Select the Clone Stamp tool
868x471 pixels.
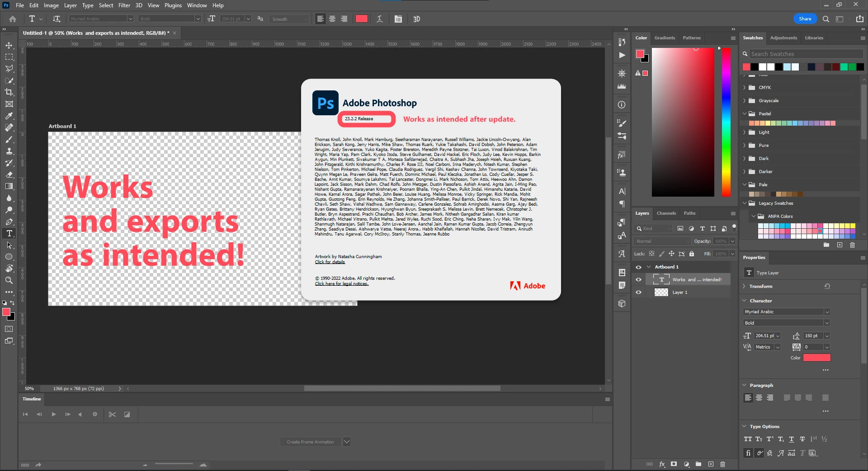tap(9, 151)
